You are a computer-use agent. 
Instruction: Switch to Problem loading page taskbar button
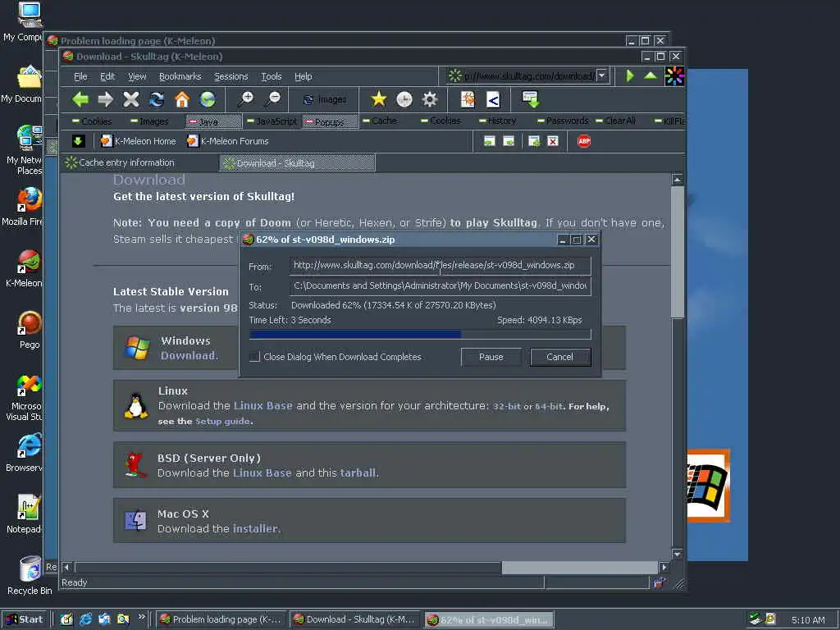pyautogui.click(x=221, y=619)
